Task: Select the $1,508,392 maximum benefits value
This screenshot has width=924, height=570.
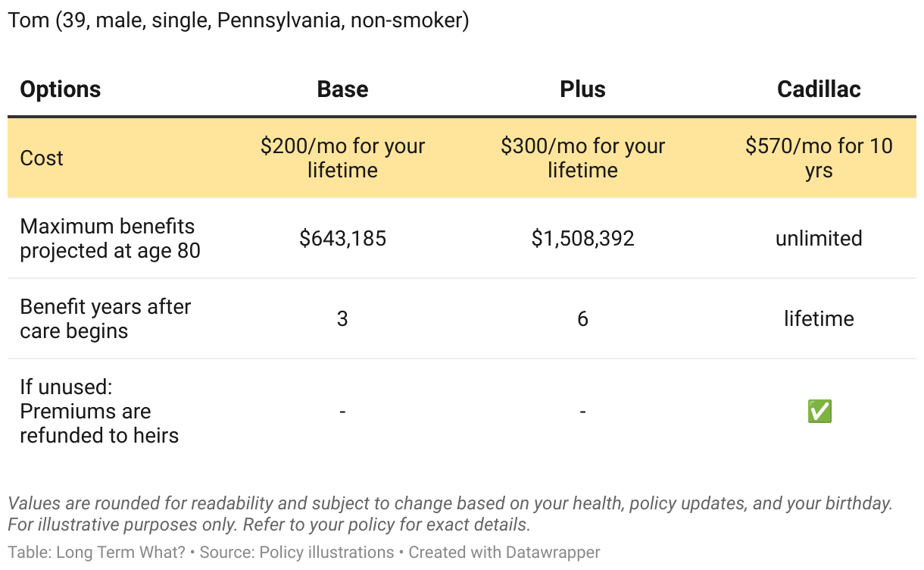Action: pos(582,239)
